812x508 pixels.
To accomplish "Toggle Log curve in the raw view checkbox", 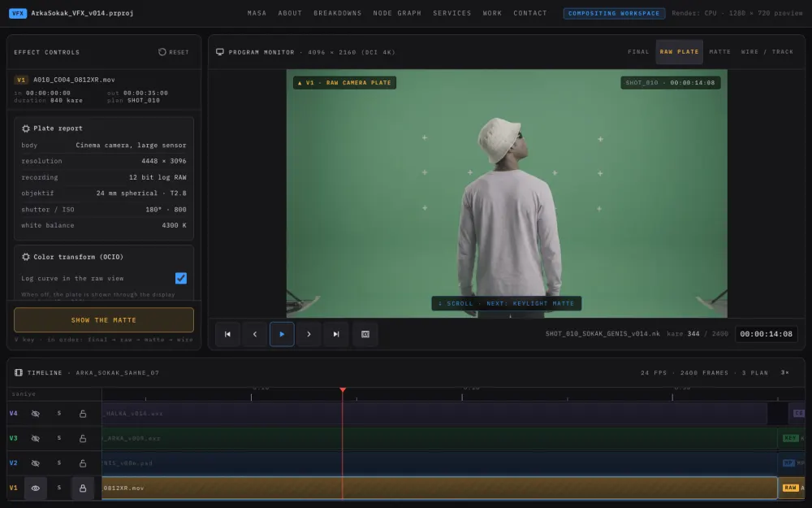I will (x=181, y=278).
